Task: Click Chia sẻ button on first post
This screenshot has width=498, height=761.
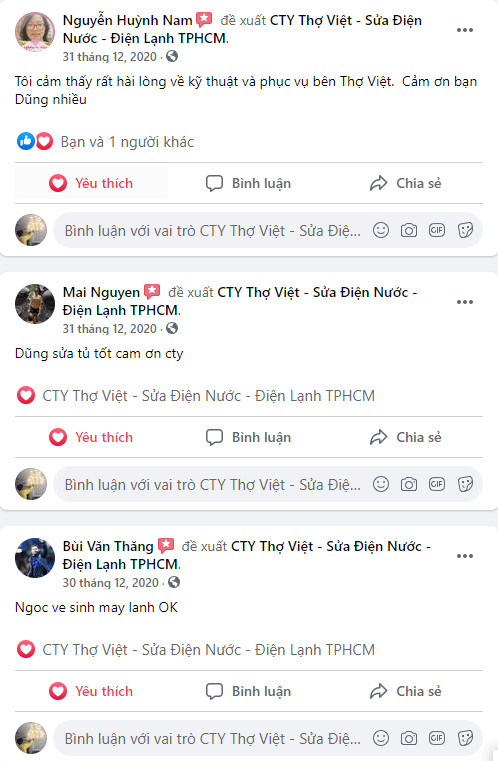Action: [x=405, y=183]
